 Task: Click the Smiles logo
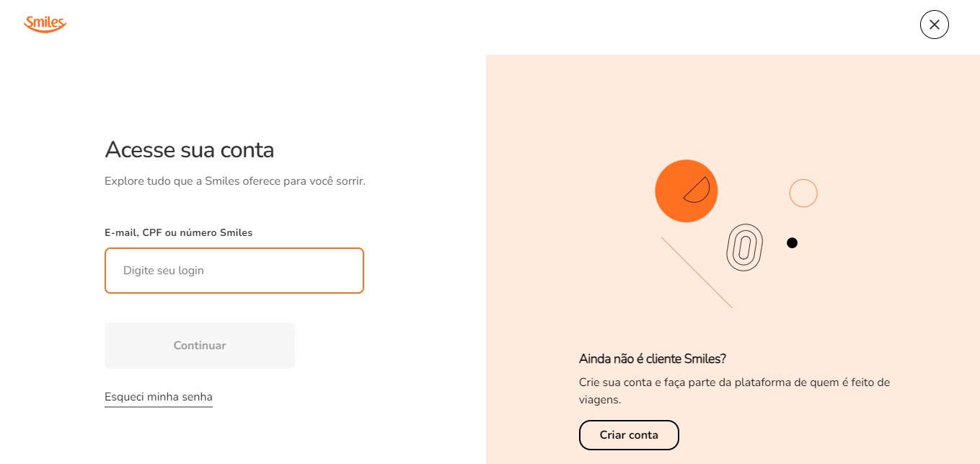coord(45,24)
